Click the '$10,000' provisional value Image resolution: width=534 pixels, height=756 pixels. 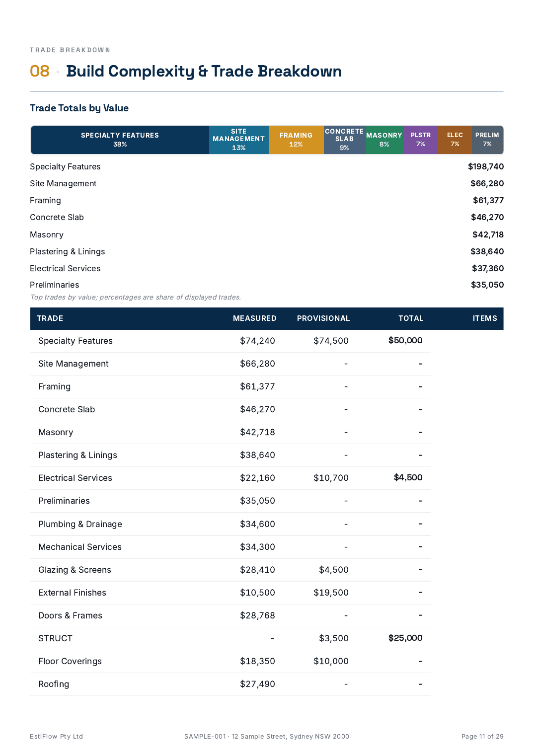coord(331,662)
